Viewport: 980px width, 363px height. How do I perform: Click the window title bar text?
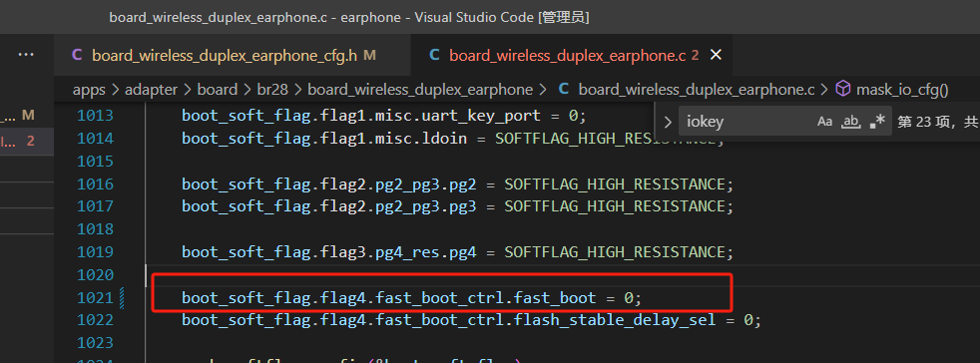(348, 17)
